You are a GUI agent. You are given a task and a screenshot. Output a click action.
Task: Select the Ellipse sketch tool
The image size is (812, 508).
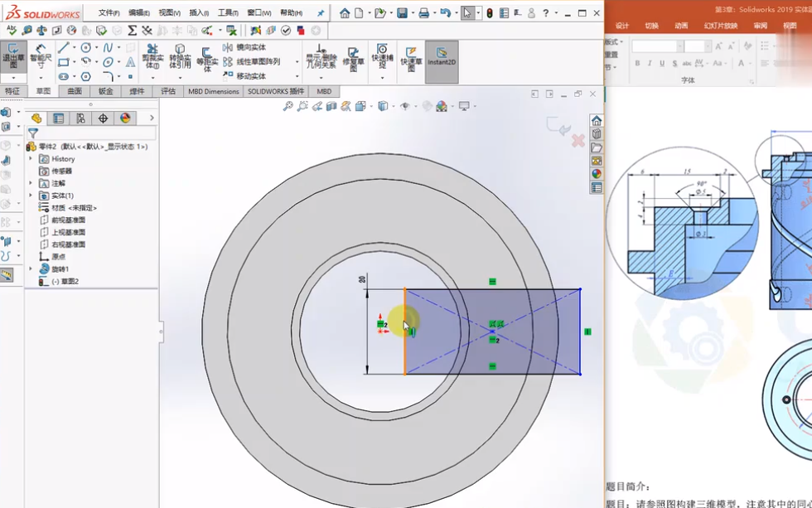click(108, 62)
